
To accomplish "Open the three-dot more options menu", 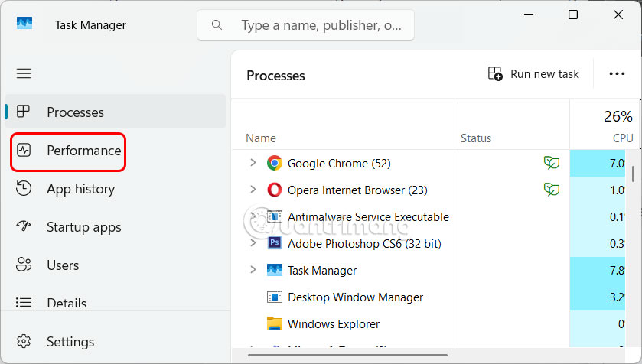I will (x=617, y=74).
